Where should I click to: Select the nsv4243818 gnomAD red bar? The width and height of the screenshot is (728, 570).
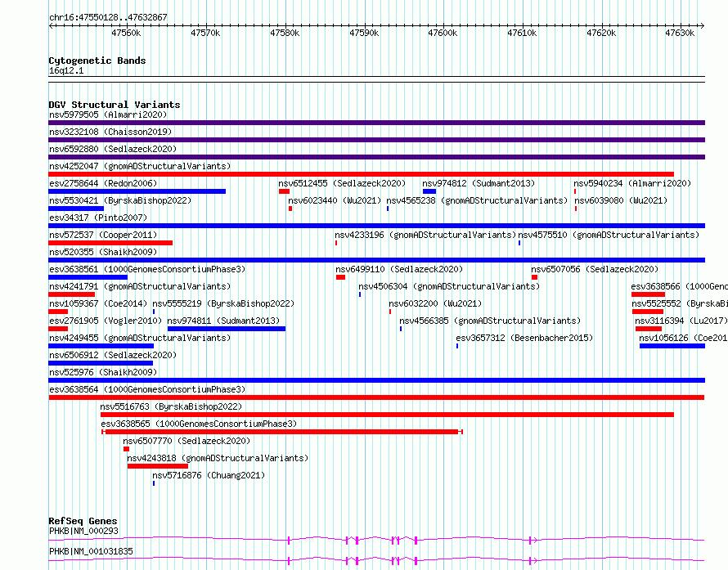tap(158, 466)
